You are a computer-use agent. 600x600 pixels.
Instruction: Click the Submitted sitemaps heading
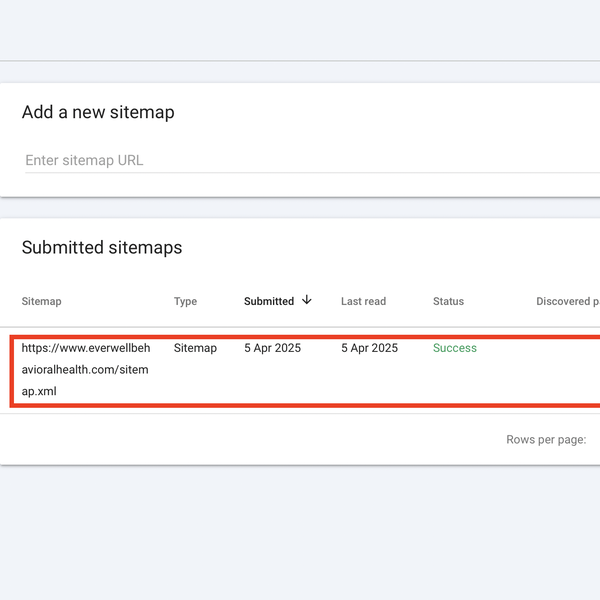pyautogui.click(x=102, y=247)
